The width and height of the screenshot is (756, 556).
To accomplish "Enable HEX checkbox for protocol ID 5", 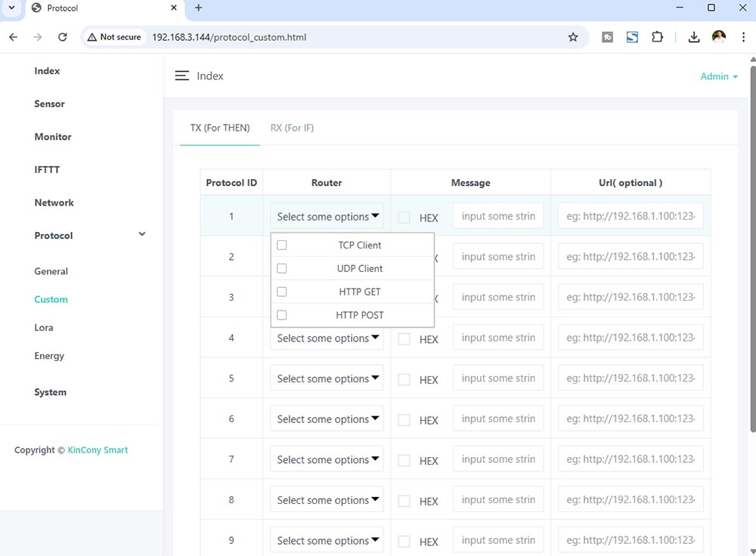I will [404, 379].
